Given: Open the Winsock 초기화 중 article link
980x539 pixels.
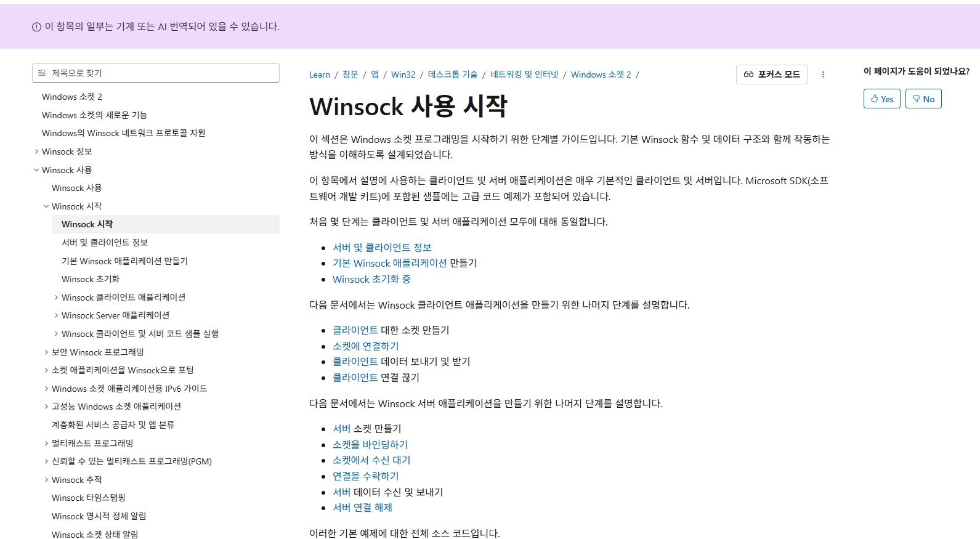Looking at the screenshot, I should point(371,279).
